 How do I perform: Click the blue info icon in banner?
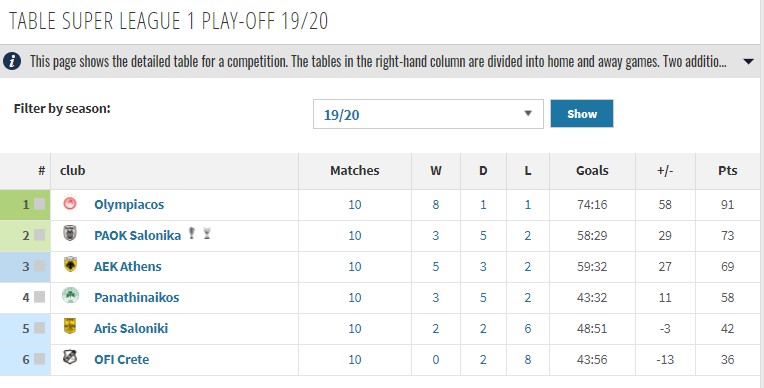[12, 61]
